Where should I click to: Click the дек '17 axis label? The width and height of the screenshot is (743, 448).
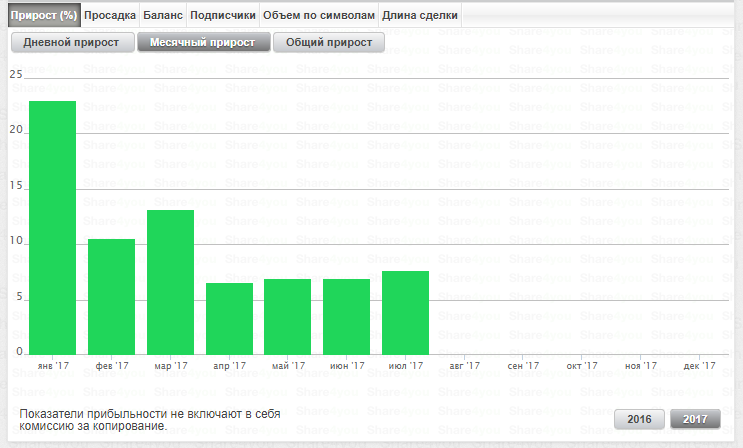pos(699,366)
